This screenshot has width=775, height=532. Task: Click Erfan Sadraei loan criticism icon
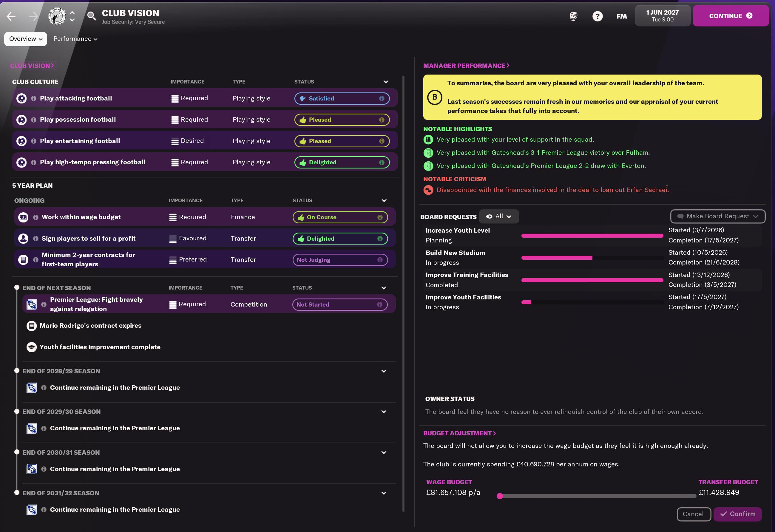(428, 190)
